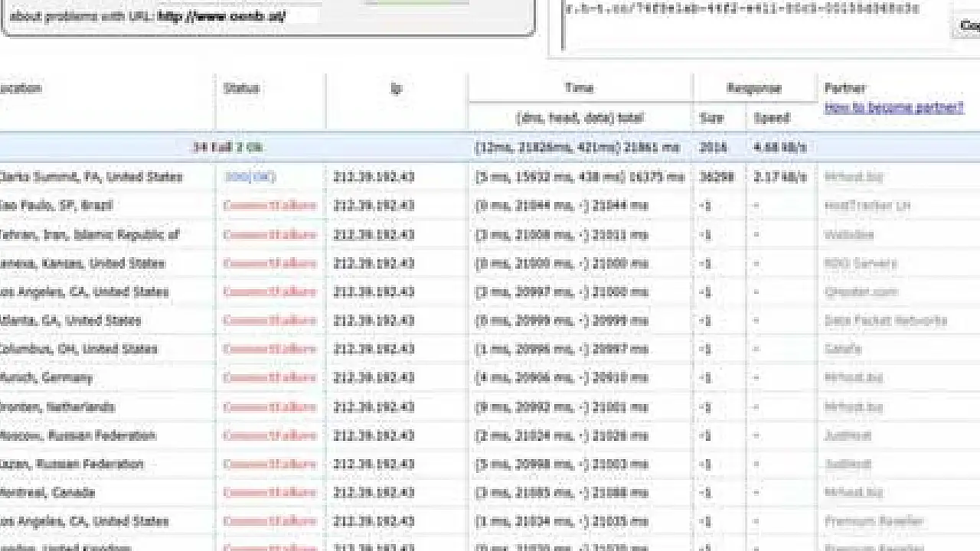Click the 200(OK) status for Clarks Summit
The image size is (980, 551).
point(250,177)
